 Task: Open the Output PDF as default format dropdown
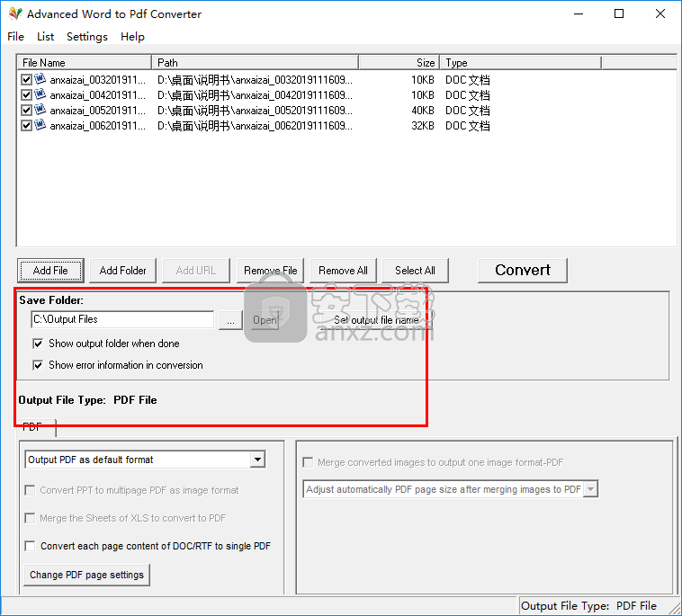[x=257, y=460]
